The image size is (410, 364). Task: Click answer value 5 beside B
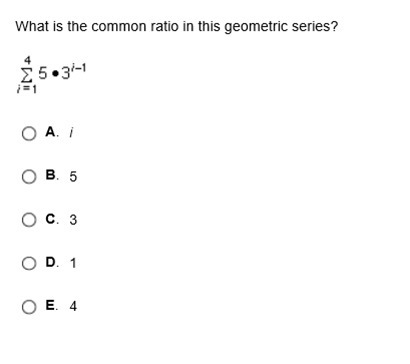(x=73, y=176)
